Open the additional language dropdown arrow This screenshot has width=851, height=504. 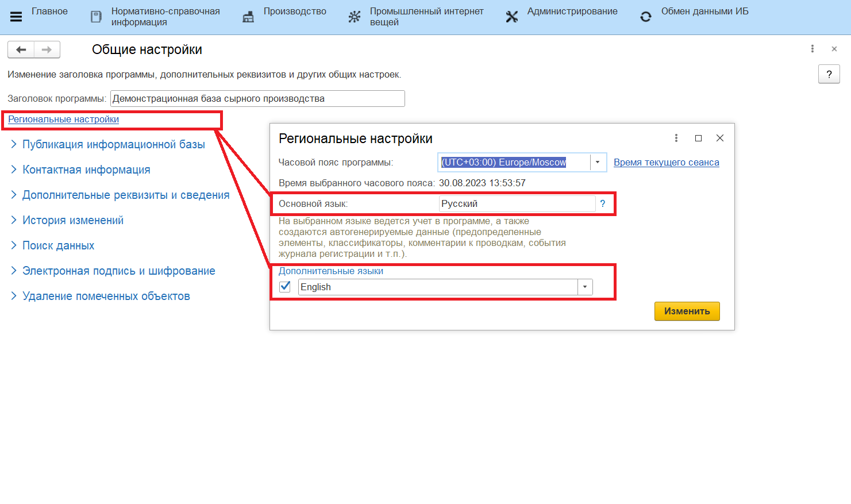point(585,287)
